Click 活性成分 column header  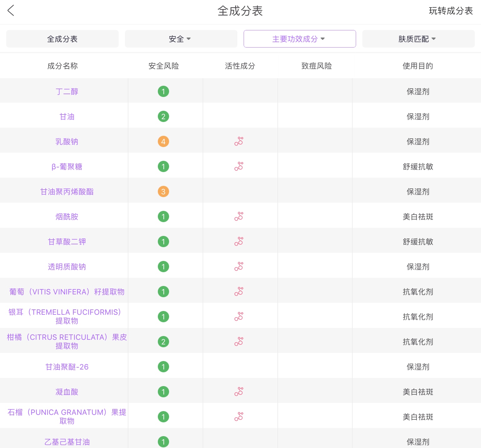pyautogui.click(x=240, y=66)
